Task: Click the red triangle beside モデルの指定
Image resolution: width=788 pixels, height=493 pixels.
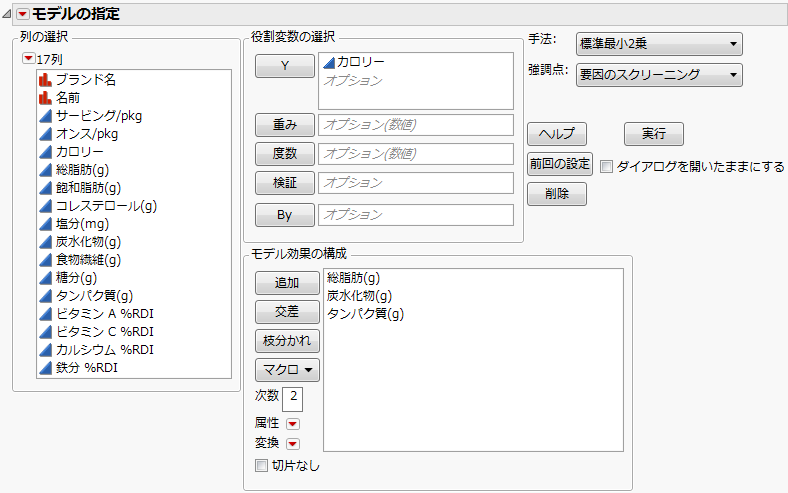Action: (23, 13)
